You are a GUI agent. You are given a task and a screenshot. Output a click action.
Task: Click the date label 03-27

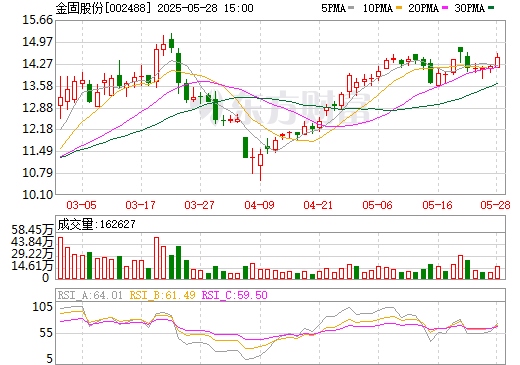(199, 205)
